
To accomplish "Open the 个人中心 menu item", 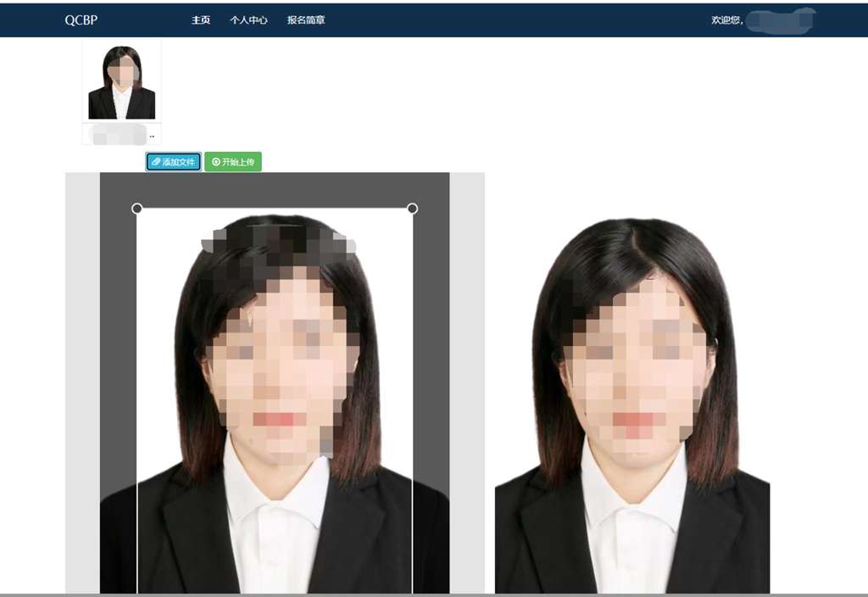I will pyautogui.click(x=248, y=20).
